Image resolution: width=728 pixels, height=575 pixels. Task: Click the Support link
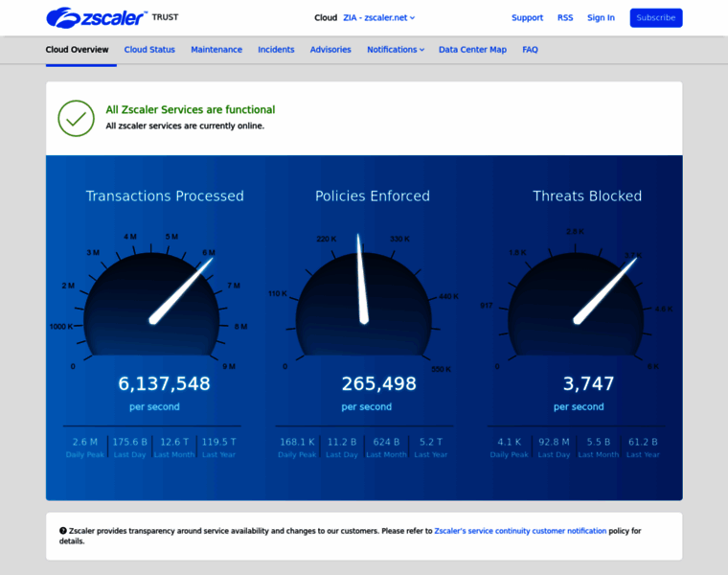(x=528, y=17)
